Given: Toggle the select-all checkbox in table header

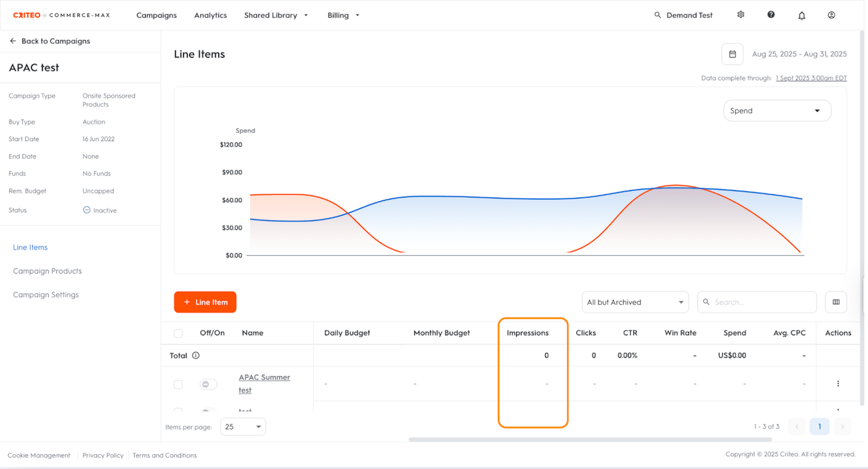Looking at the screenshot, I should pos(178,333).
